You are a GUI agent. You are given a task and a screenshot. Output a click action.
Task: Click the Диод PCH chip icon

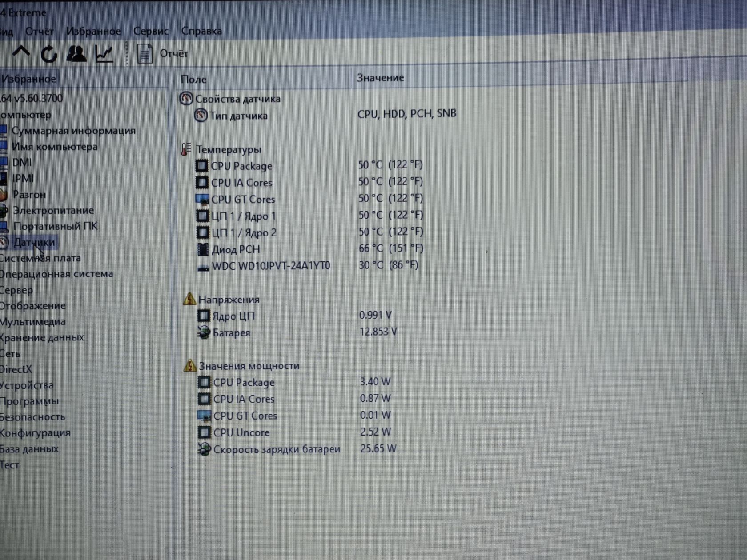[x=203, y=249]
